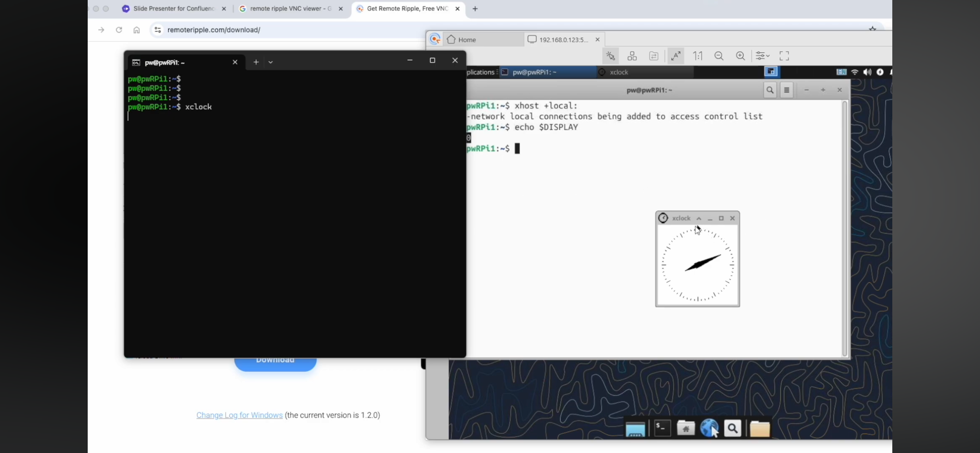Click the remote volume speaker icon

click(867, 72)
